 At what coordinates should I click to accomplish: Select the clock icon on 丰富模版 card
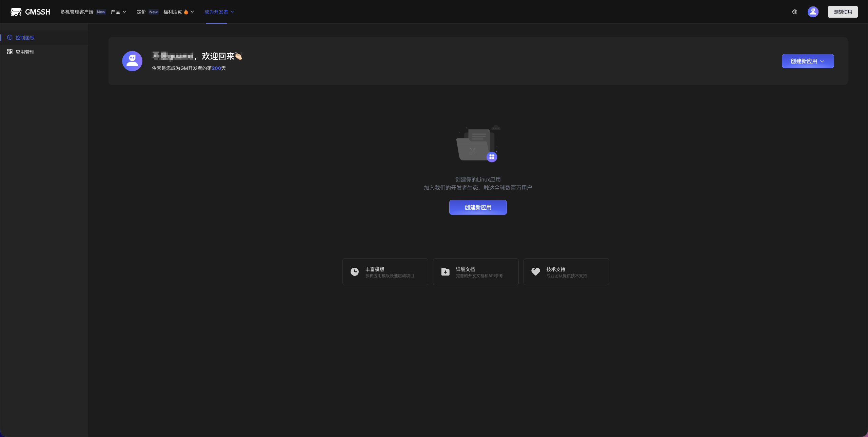click(x=355, y=271)
